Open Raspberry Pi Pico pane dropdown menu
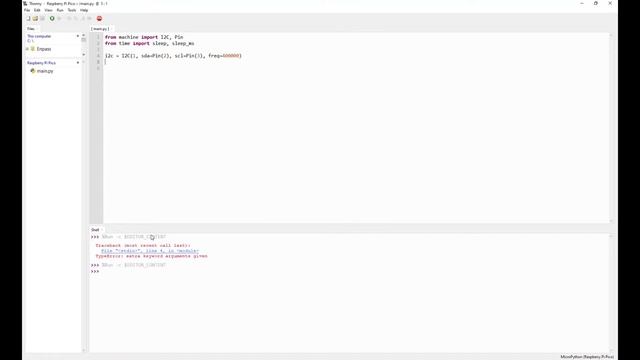This screenshot has height=360, width=640. click(78, 63)
